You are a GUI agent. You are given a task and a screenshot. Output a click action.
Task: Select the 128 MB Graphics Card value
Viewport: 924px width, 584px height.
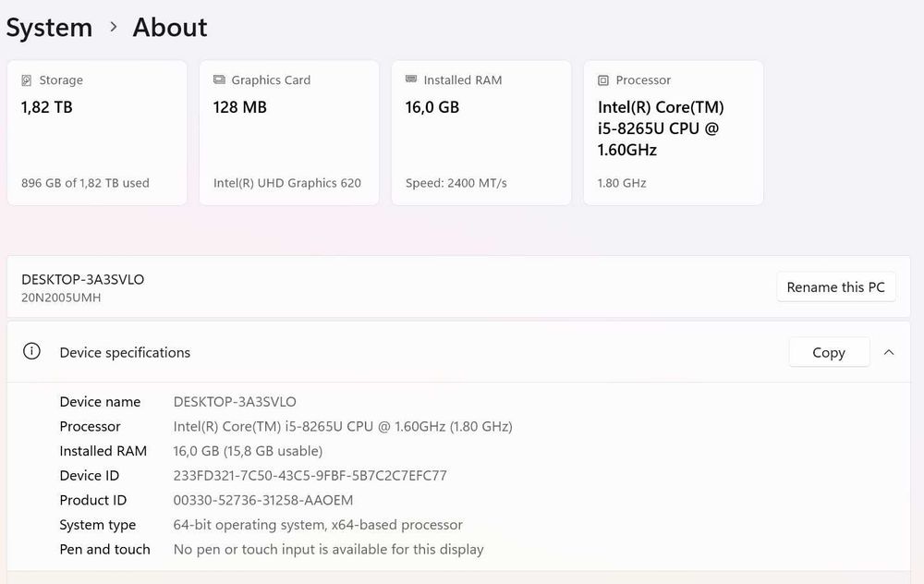point(240,107)
